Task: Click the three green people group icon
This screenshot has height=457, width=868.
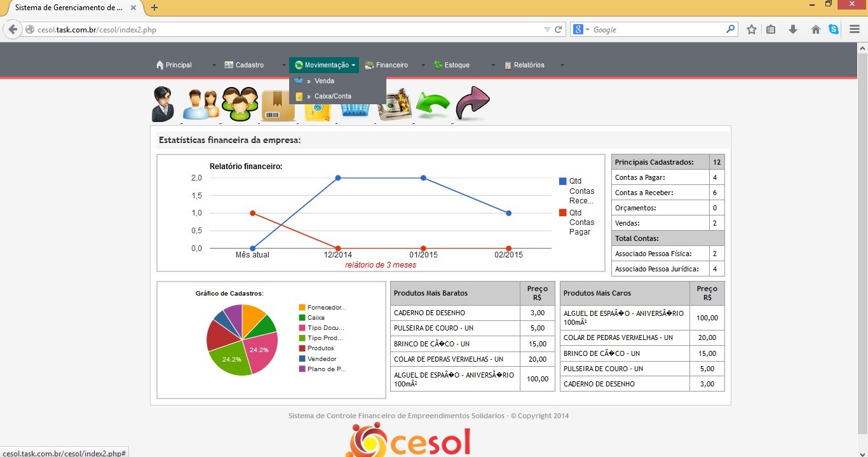Action: 240,104
